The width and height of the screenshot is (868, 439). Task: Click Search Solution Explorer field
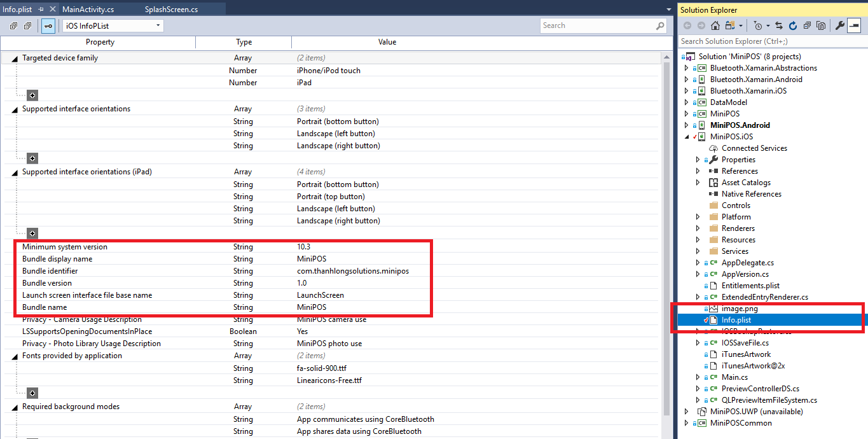(773, 41)
